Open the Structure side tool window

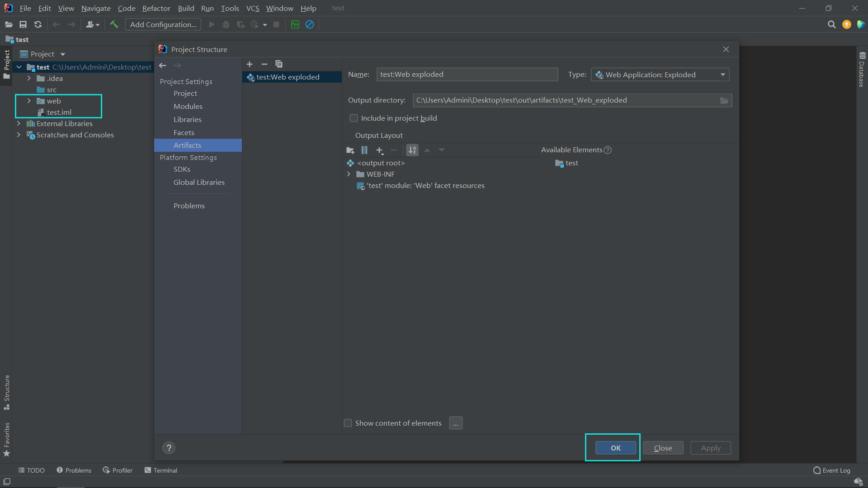[7, 392]
